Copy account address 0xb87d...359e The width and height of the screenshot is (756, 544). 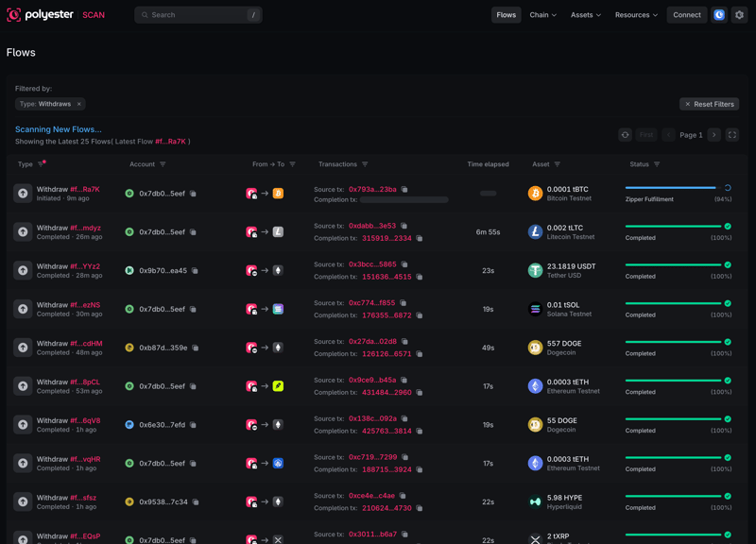pos(196,348)
